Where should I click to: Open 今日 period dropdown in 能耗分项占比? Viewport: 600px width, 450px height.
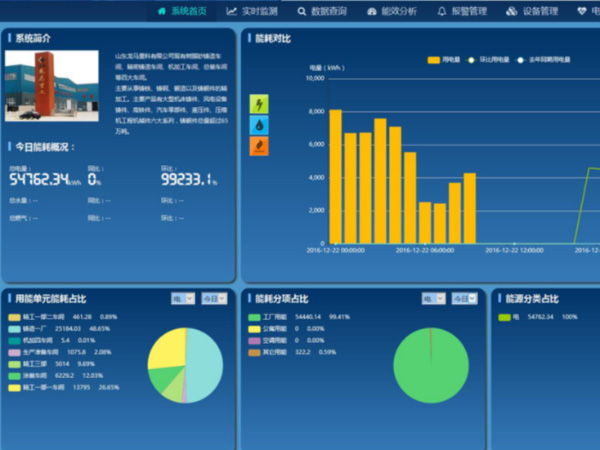click(463, 298)
